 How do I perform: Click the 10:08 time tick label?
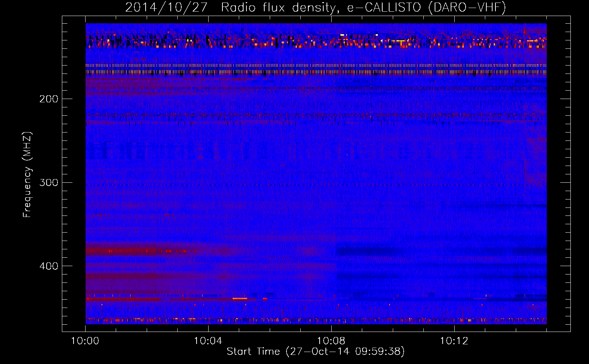331,341
